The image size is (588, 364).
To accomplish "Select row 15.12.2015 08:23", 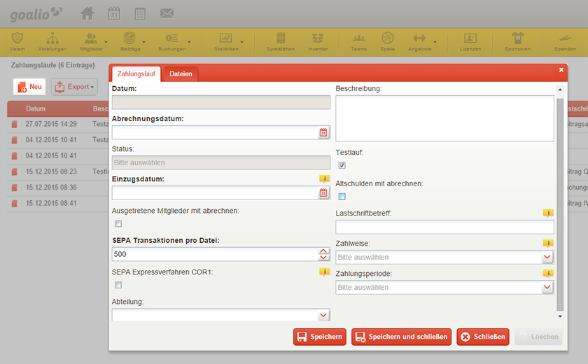I will click(x=58, y=171).
